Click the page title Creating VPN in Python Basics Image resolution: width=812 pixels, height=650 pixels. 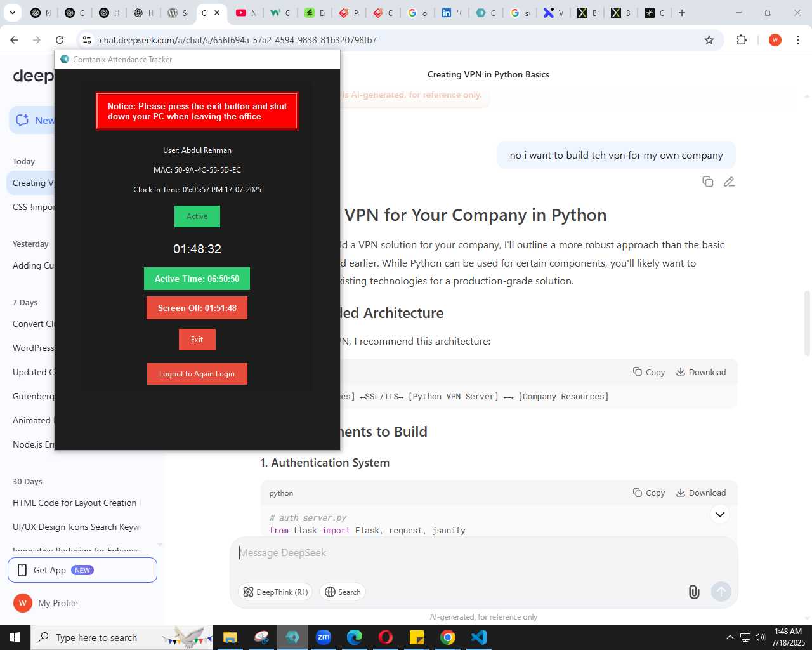[488, 74]
